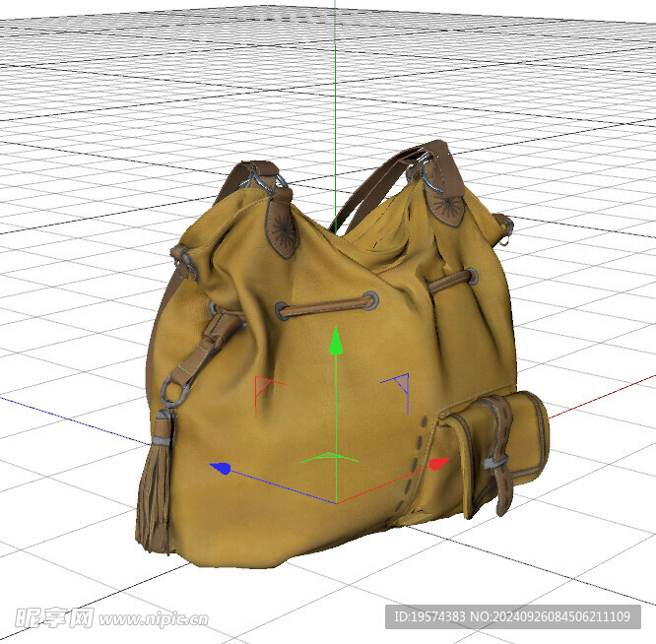Click the gizmo origin where the axes meet
Screen dimensions: 656x644
[336, 503]
